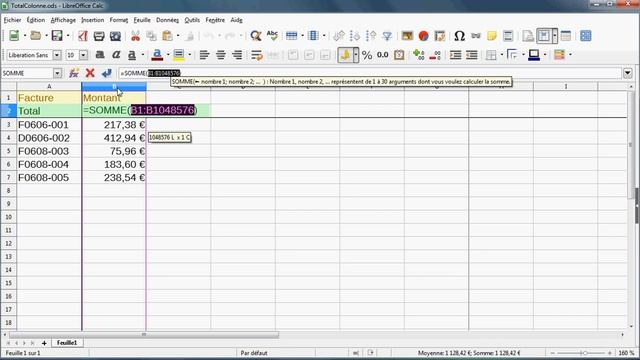
Task: Open a file with the folder icon
Action: [x=36, y=36]
